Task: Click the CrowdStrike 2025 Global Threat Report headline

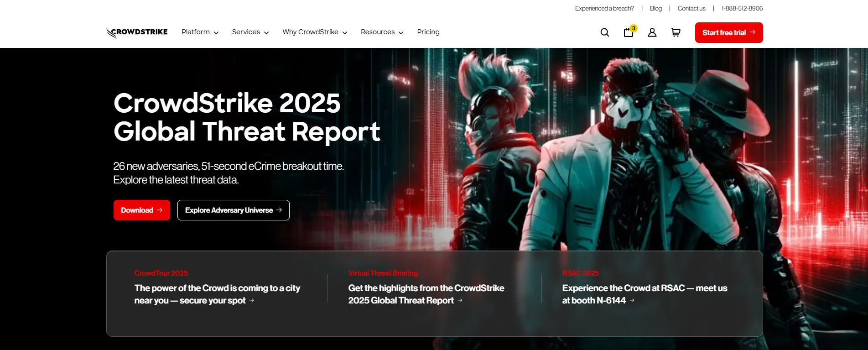Action: coord(247,117)
